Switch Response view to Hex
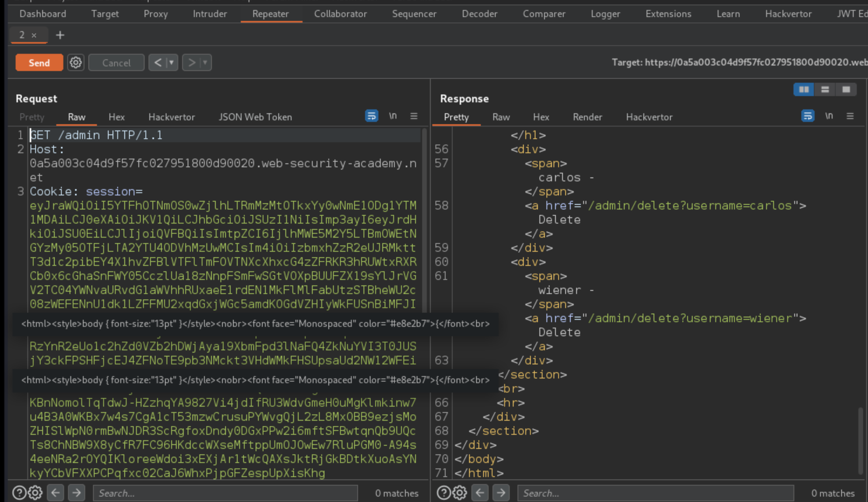 (541, 117)
